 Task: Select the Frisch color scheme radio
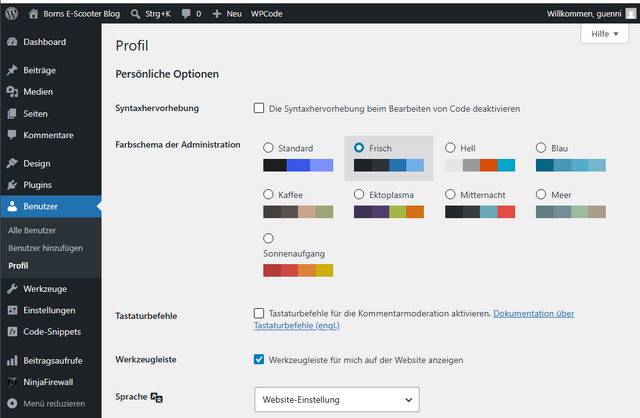359,148
